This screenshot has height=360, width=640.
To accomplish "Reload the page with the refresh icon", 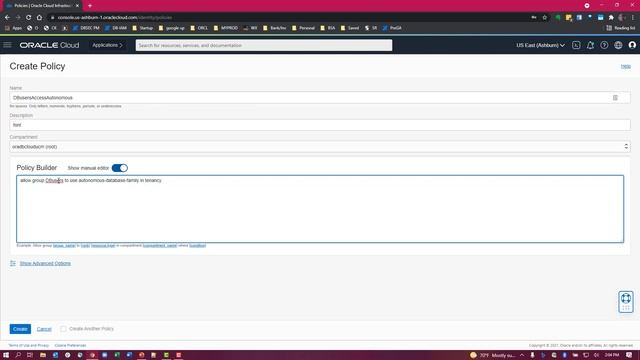I will [29, 18].
